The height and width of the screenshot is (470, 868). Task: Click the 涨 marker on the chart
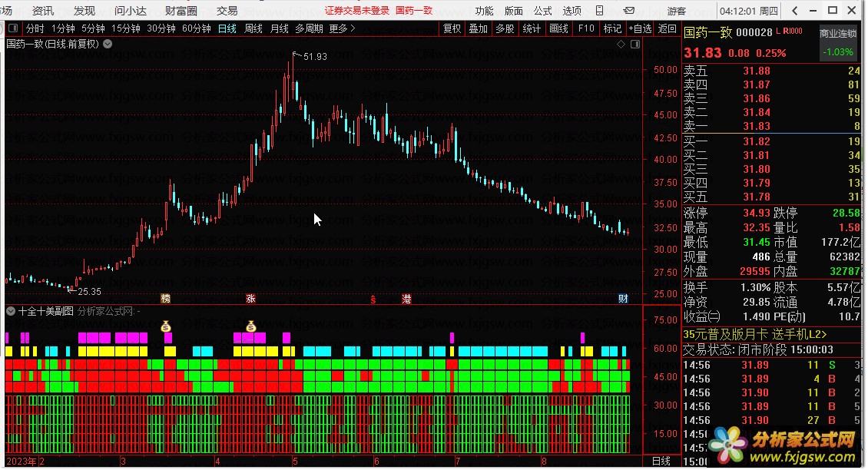(250, 299)
